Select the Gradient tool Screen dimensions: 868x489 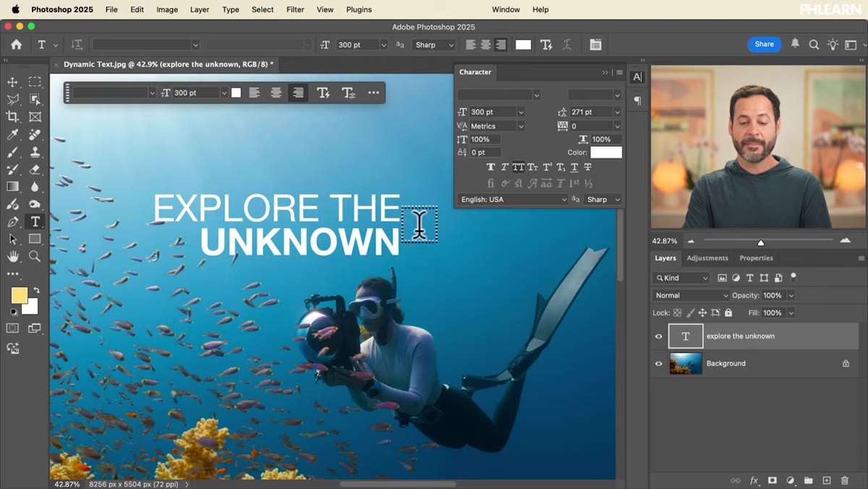point(12,187)
